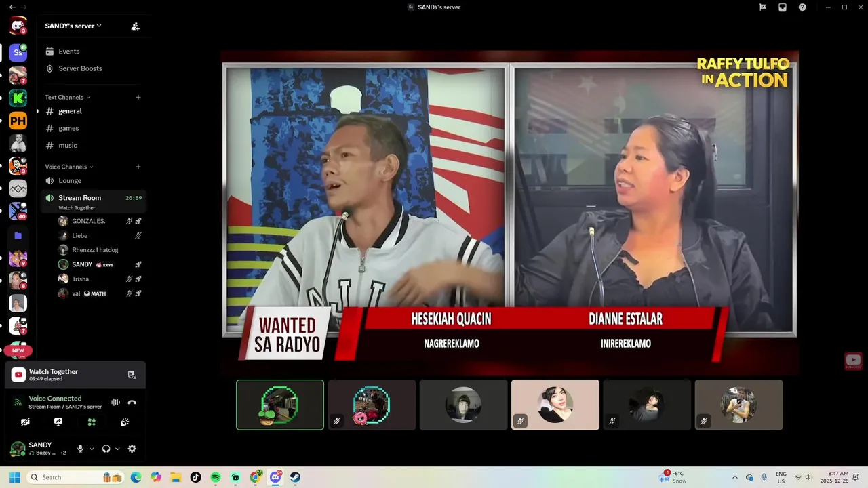Invite people to SANDY's server
Screen dimensions: 868x488
click(135, 26)
